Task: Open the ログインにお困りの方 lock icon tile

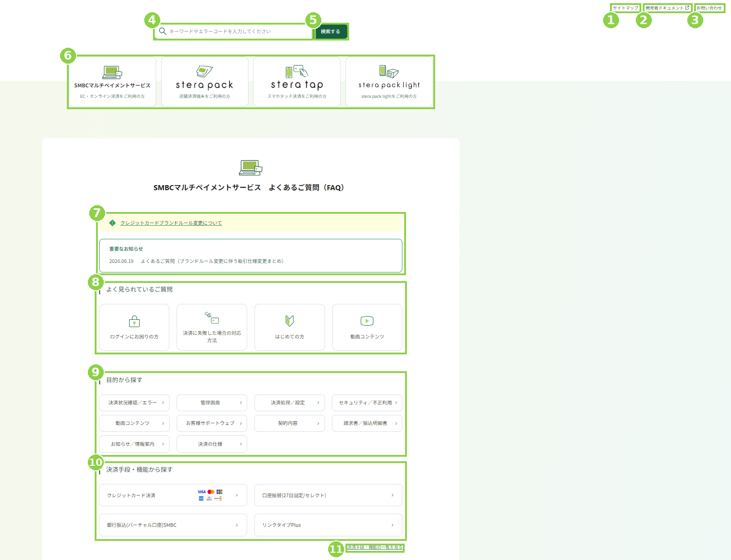Action: click(x=134, y=327)
